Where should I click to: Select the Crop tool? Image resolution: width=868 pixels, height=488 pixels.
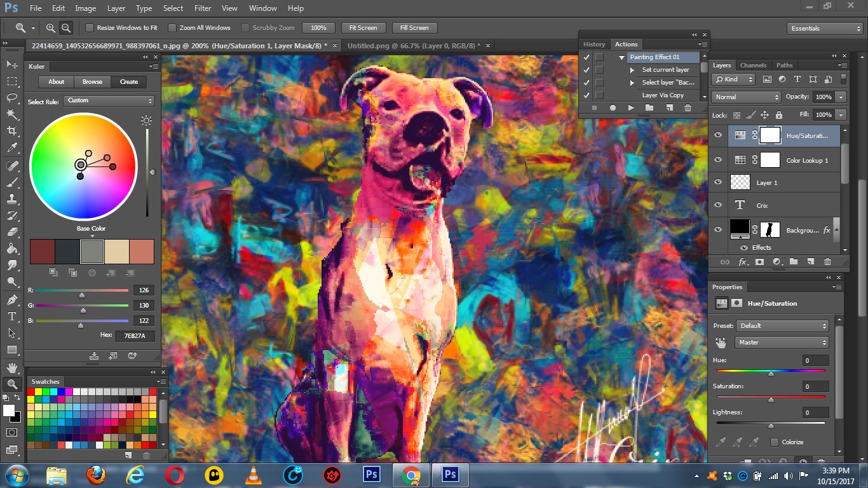tap(11, 131)
